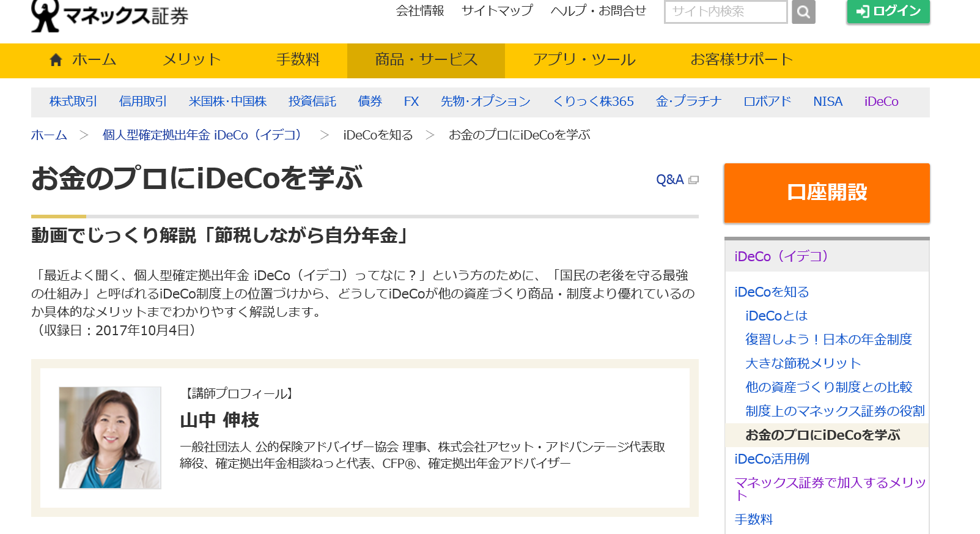Click lecturer name 山中 伸枝
Image resolution: width=980 pixels, height=534 pixels.
pos(219,420)
